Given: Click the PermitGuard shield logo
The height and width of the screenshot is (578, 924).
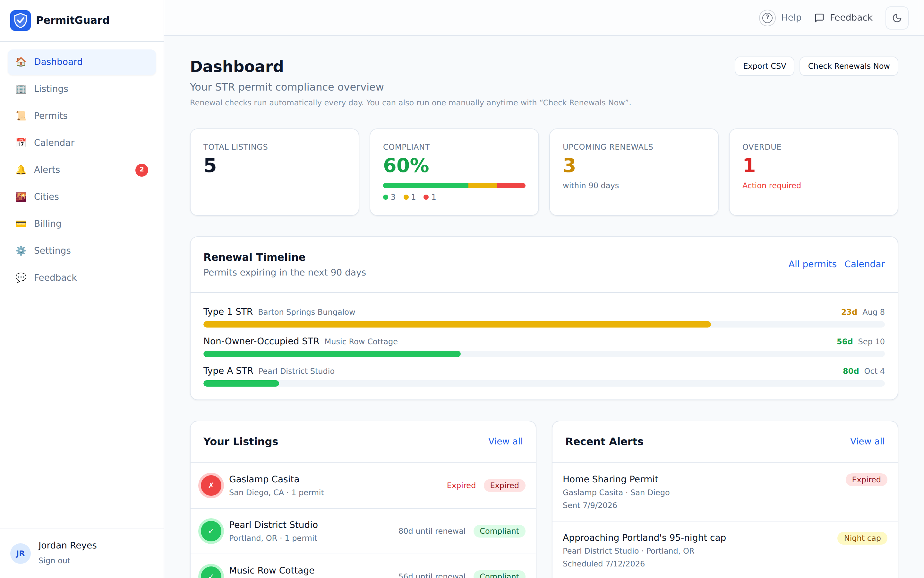Looking at the screenshot, I should pyautogui.click(x=21, y=20).
